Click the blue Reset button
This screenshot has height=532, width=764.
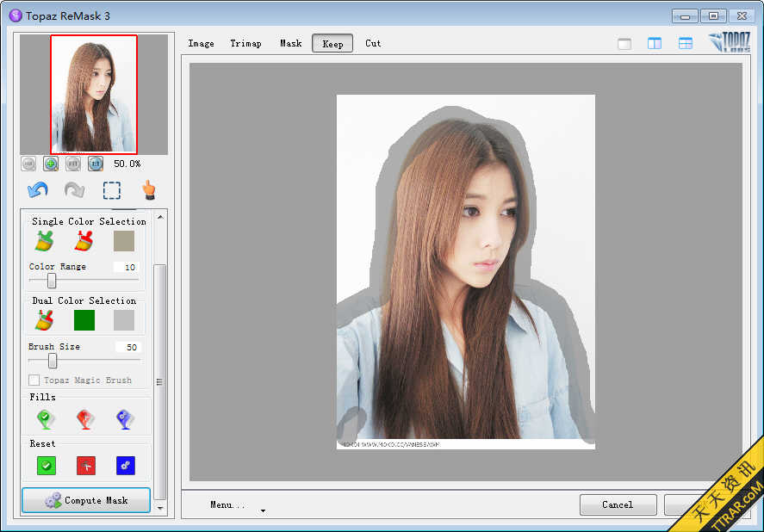click(125, 466)
